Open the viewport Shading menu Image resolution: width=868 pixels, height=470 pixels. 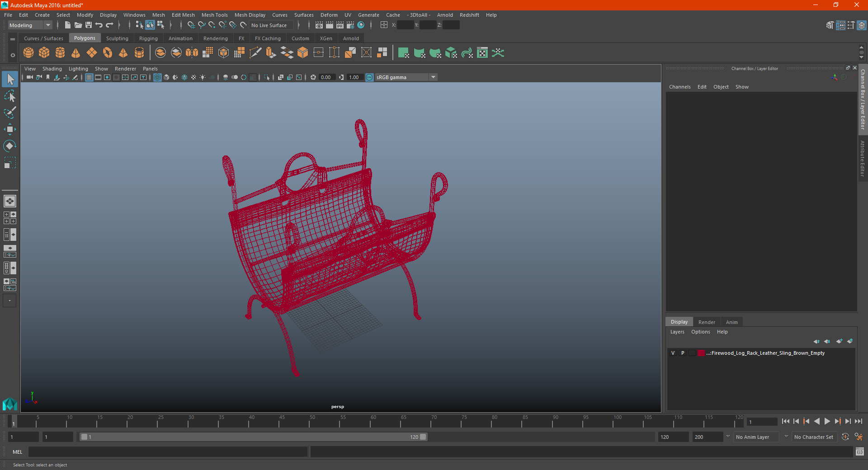52,69
